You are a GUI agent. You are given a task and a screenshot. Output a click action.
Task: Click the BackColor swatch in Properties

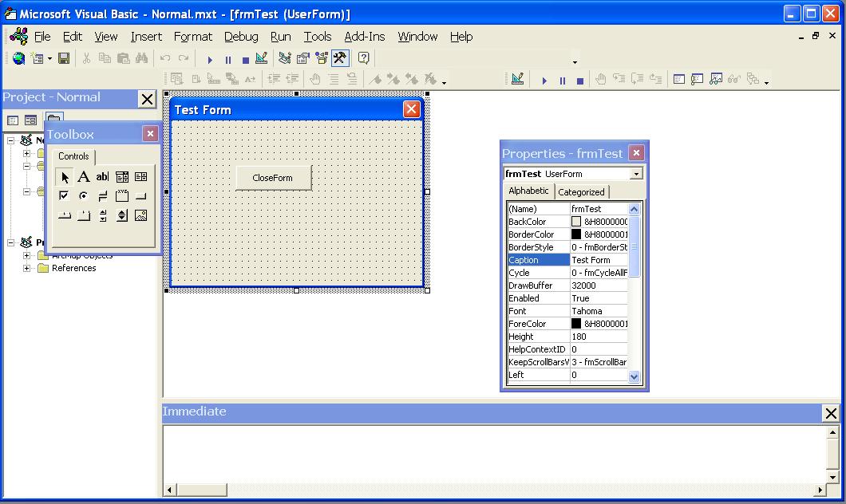coord(576,222)
